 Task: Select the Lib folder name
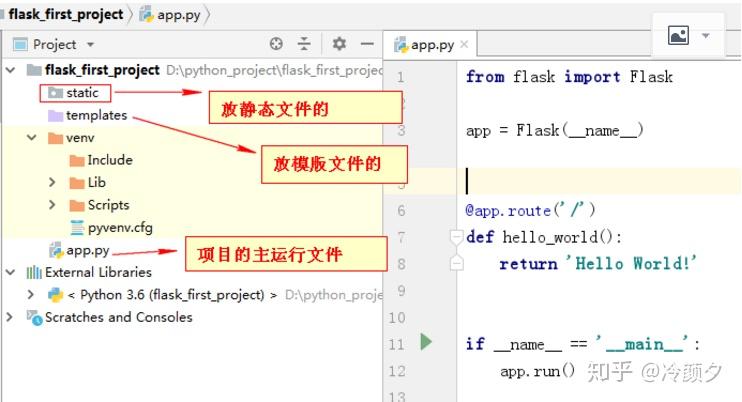(97, 182)
